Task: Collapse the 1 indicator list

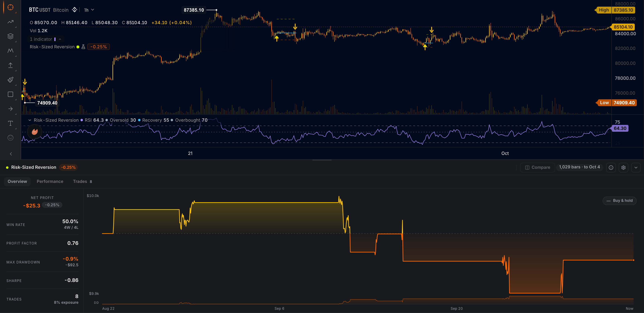Action: 60,39
